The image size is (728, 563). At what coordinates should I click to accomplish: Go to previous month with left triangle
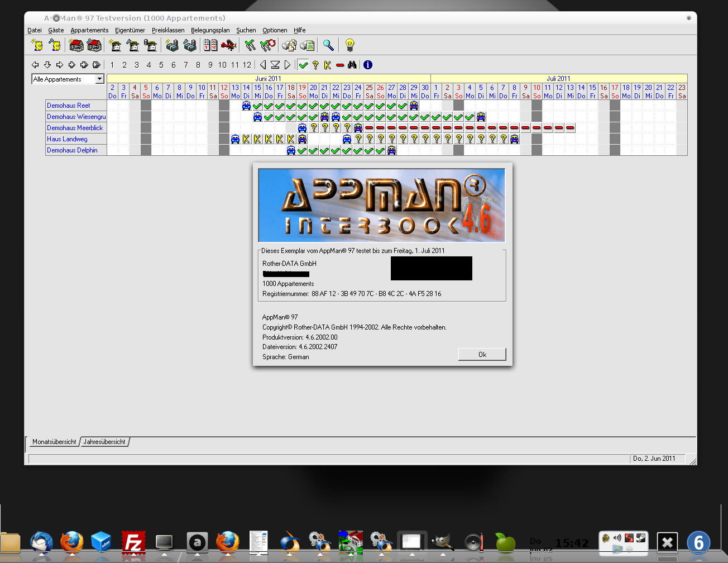[263, 65]
